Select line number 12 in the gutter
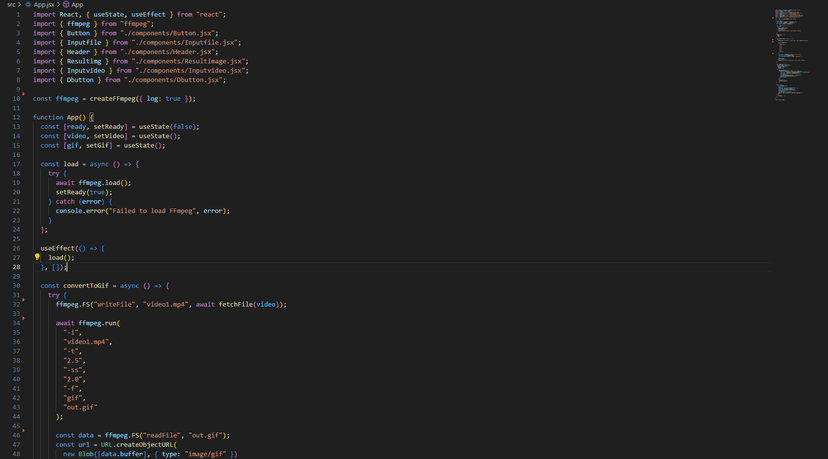This screenshot has width=828, height=459. [17, 117]
